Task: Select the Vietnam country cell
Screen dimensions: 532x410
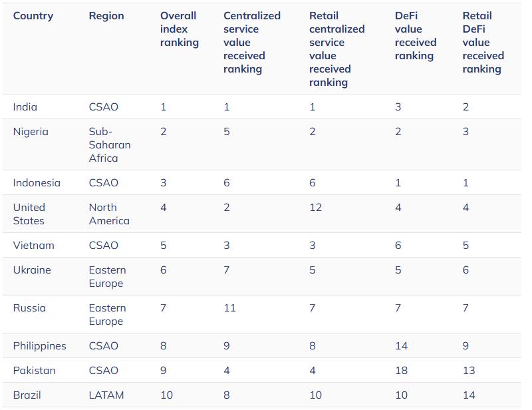Action: (x=34, y=246)
